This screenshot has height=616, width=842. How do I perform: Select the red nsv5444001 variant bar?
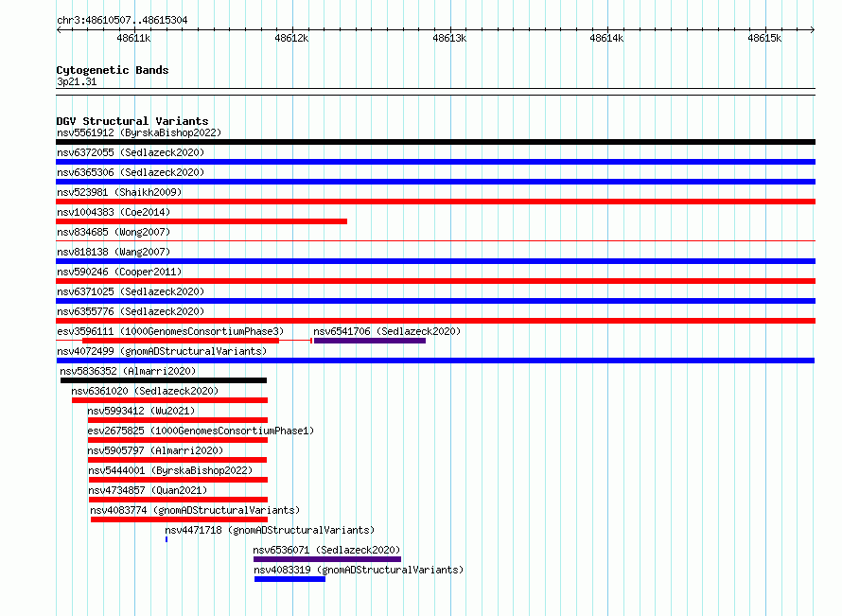(178, 480)
